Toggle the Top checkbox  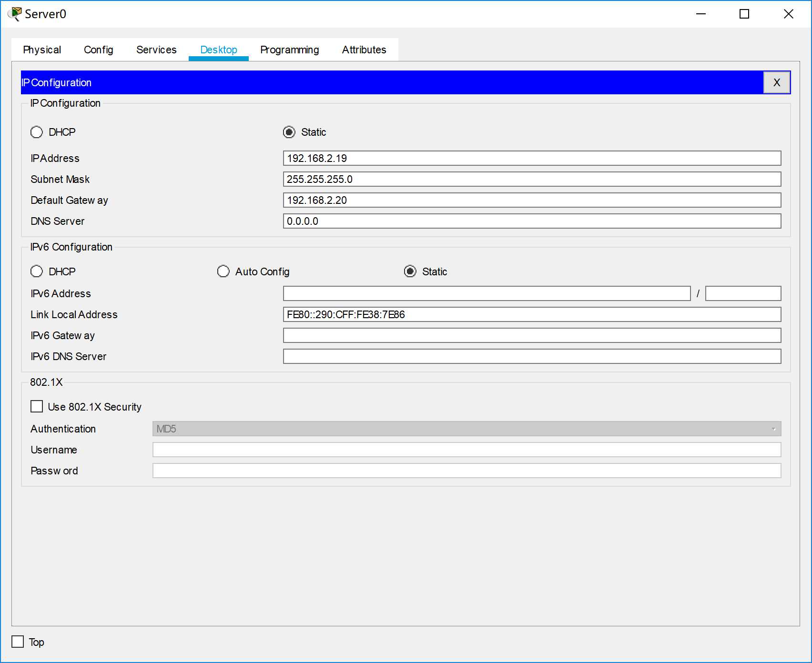(18, 642)
